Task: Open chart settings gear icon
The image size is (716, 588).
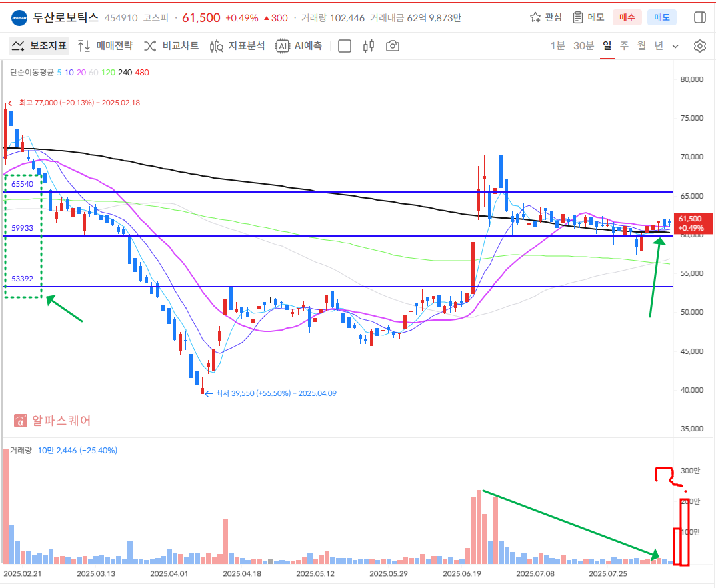Action: [x=699, y=45]
